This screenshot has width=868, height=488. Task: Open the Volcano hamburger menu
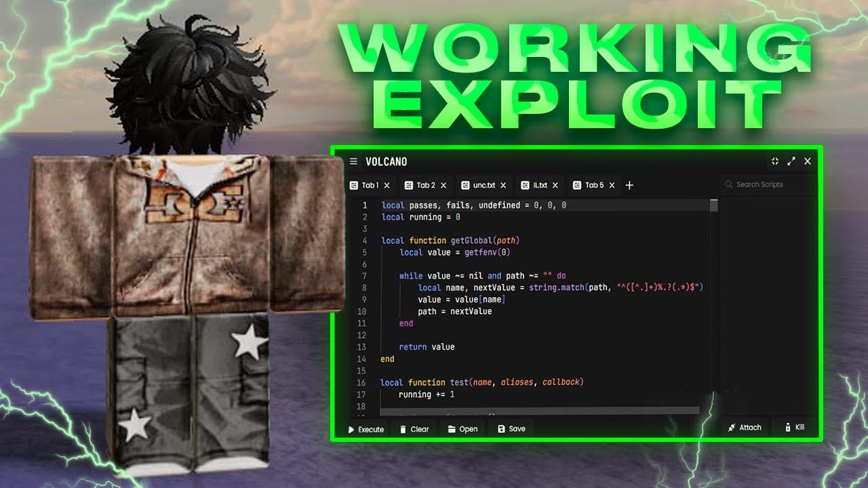(x=353, y=161)
